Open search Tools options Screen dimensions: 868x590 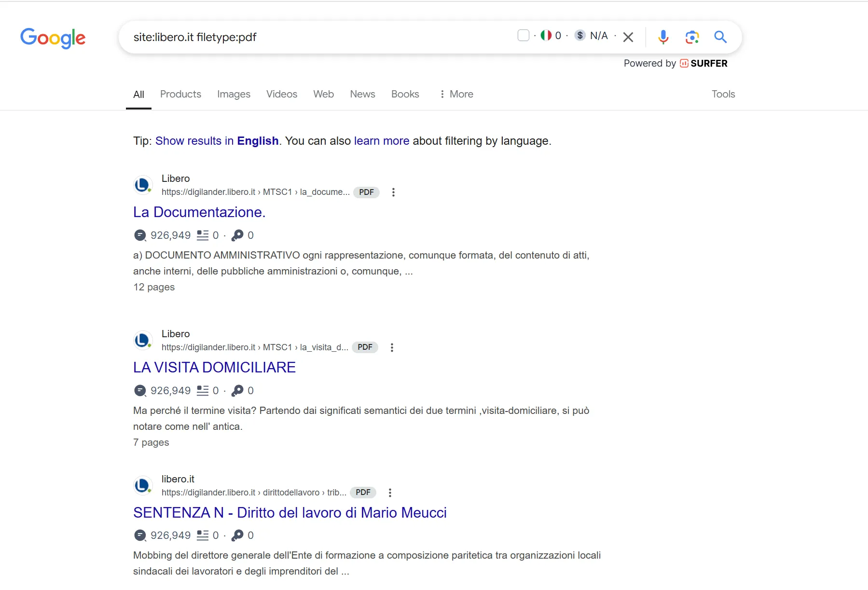click(723, 94)
